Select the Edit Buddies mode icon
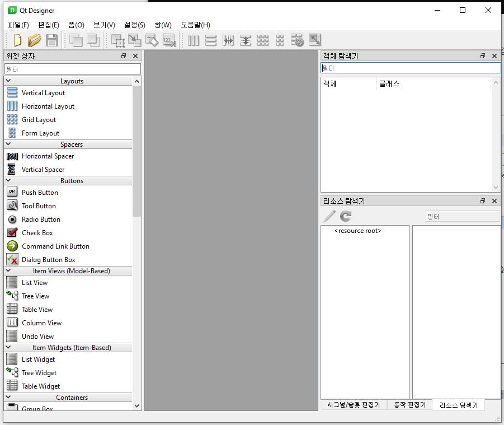 pos(152,40)
